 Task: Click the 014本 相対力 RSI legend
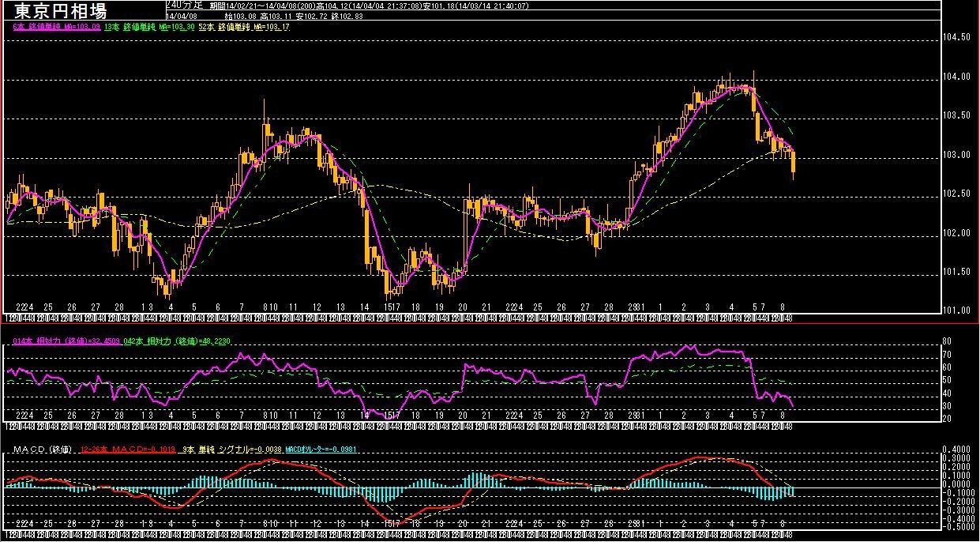pos(66,341)
